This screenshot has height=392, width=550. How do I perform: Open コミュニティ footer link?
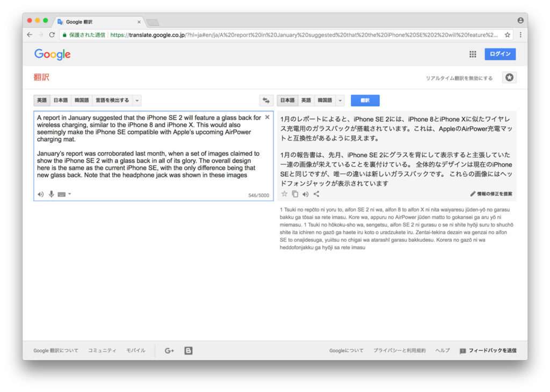pos(102,350)
